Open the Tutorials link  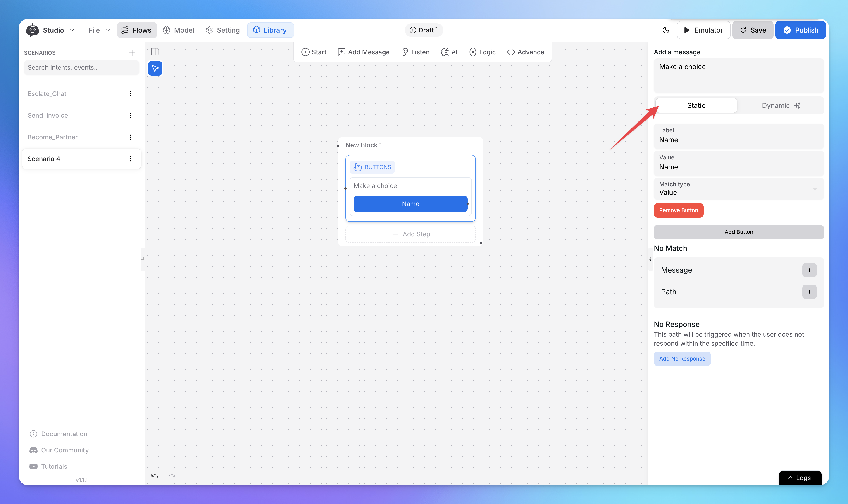[48, 467]
